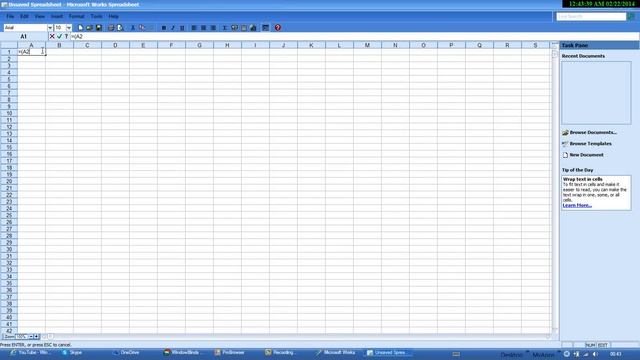The height and width of the screenshot is (360, 640).
Task: Accept formula entry with green checkmark
Action: (x=60, y=36)
